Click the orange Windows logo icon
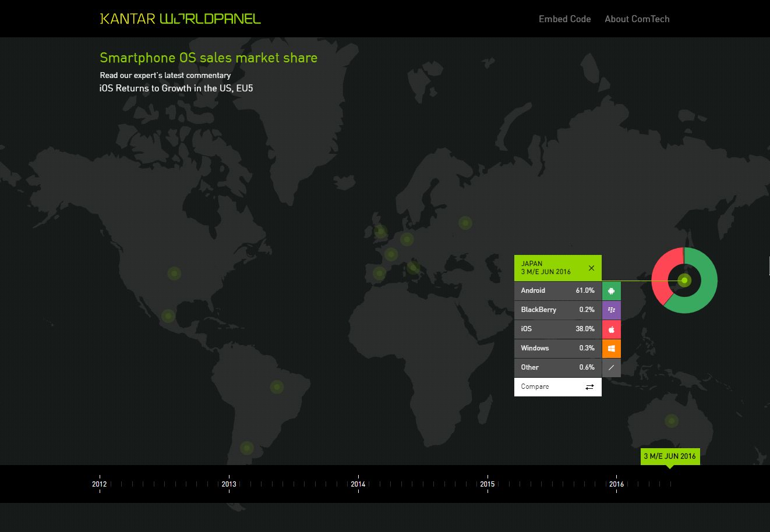 click(611, 349)
